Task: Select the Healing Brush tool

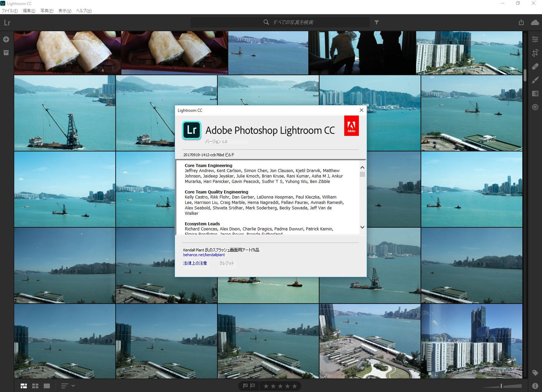Action: click(x=535, y=66)
